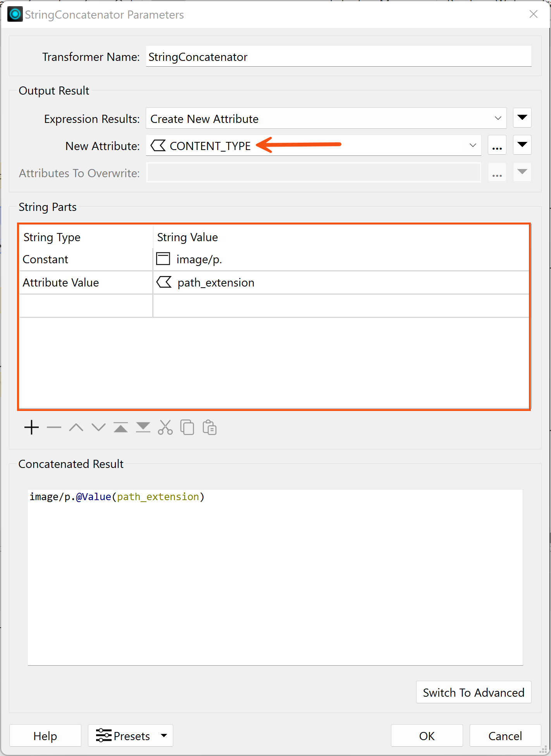Screen dimensions: 551x756
Task: Click the Presets button
Action: (130, 735)
